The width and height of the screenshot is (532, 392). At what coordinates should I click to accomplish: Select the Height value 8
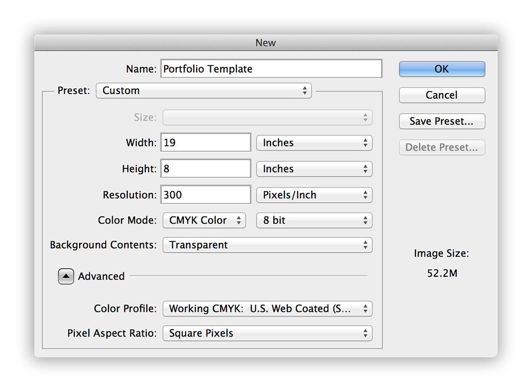tap(205, 168)
